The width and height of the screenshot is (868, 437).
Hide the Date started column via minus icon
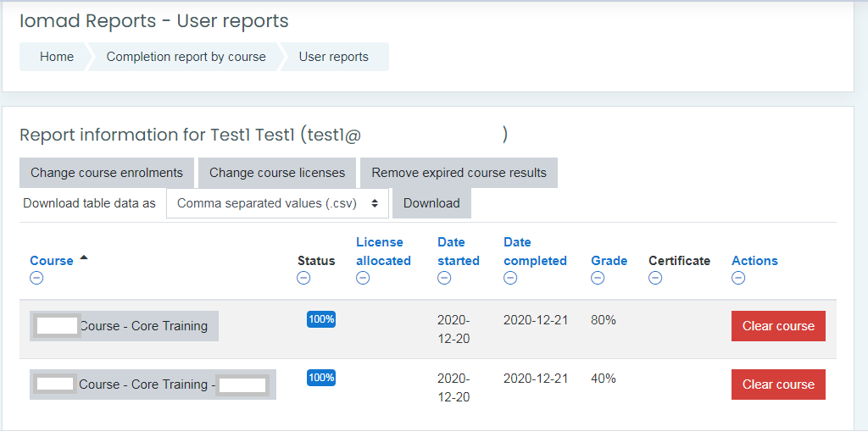pyautogui.click(x=444, y=279)
